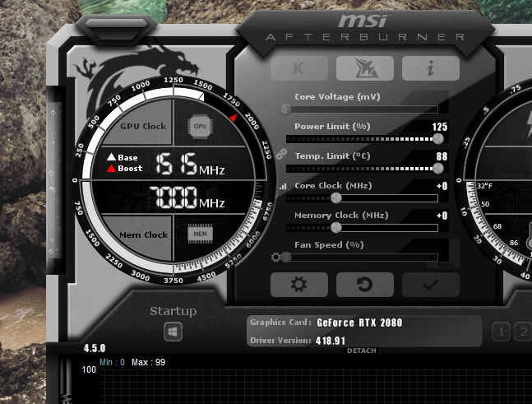
Task: Click the DETACH monitor link
Action: coord(361,351)
